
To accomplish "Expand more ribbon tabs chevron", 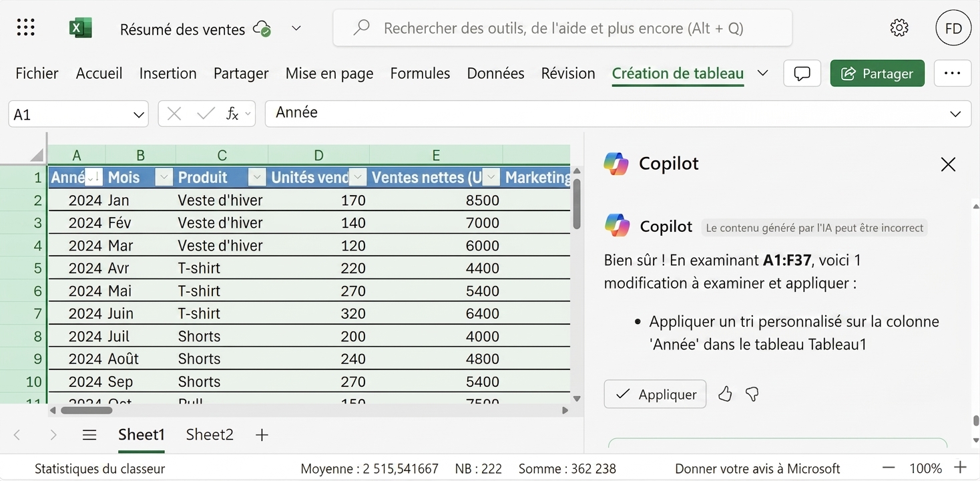I will pyautogui.click(x=762, y=73).
